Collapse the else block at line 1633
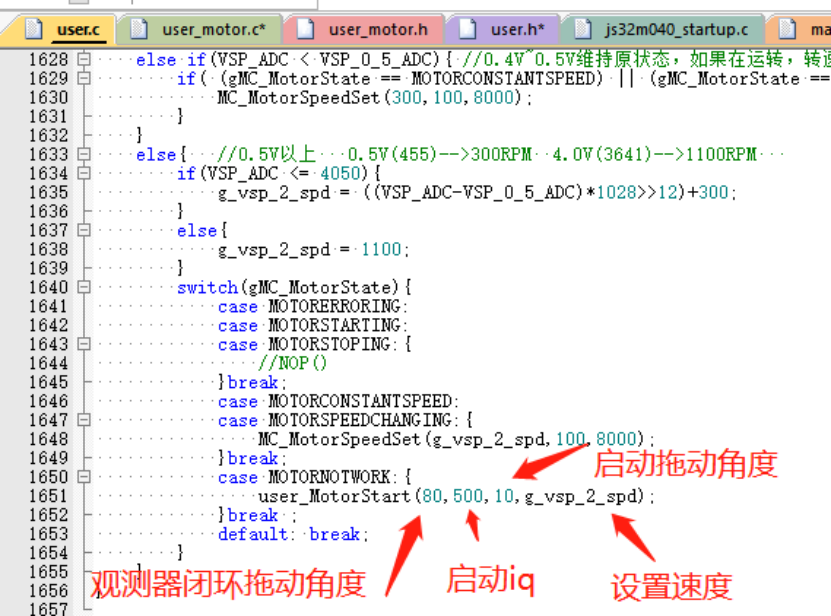 [83, 155]
